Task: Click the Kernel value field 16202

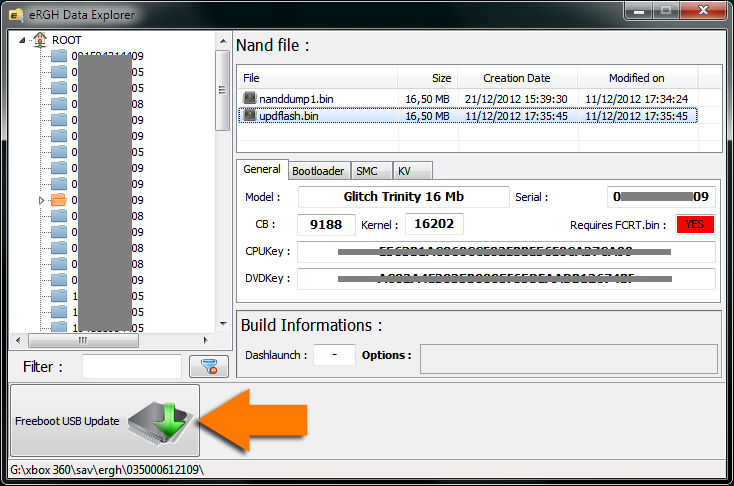Action: click(x=433, y=225)
